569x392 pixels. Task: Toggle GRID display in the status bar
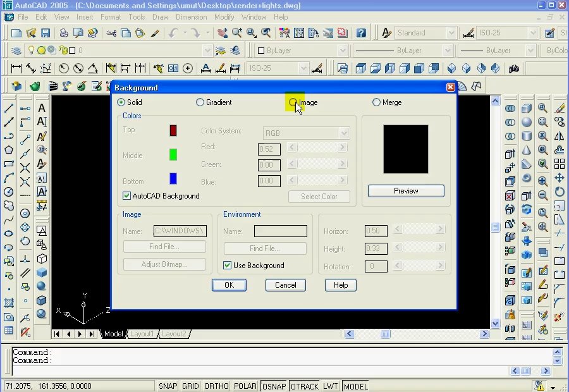[x=190, y=386]
